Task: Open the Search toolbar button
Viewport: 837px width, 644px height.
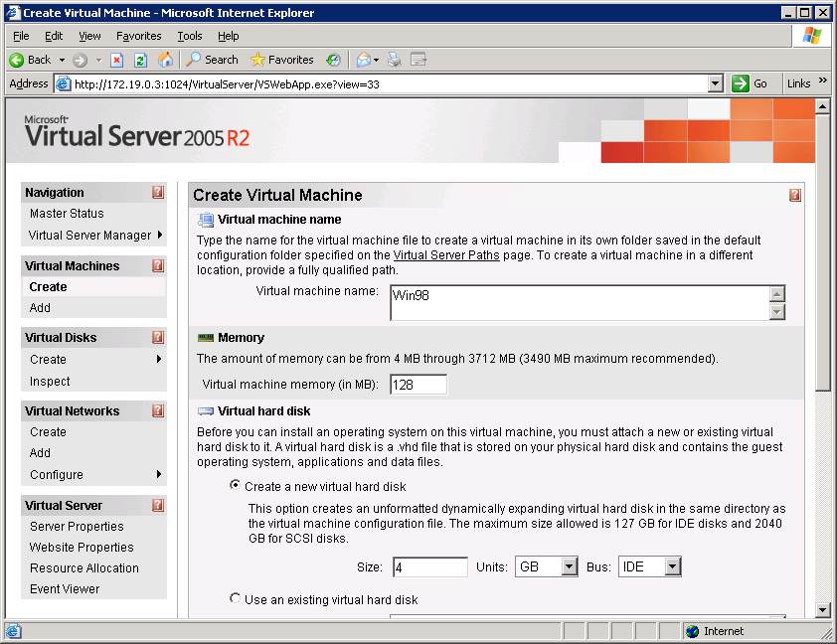Action: click(212, 60)
